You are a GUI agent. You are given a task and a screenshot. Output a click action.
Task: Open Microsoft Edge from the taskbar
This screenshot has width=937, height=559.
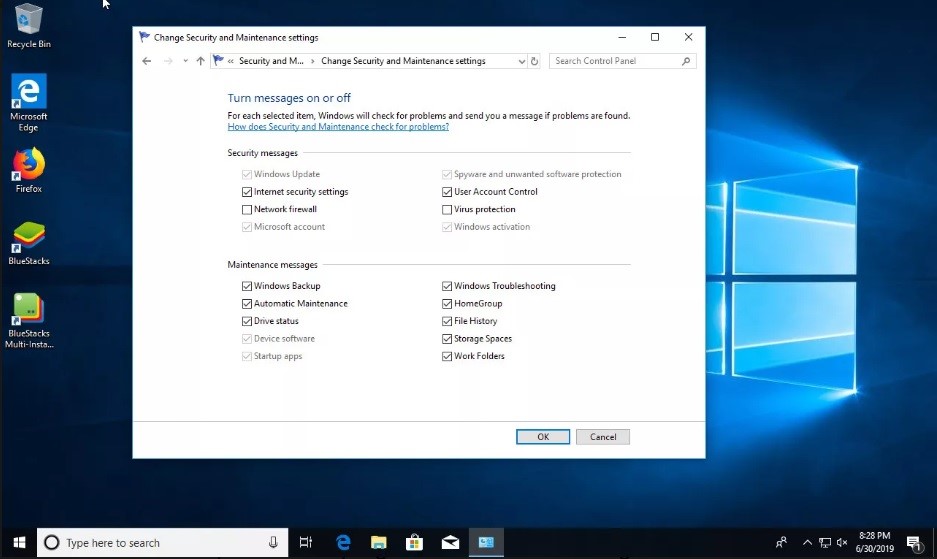pos(343,542)
